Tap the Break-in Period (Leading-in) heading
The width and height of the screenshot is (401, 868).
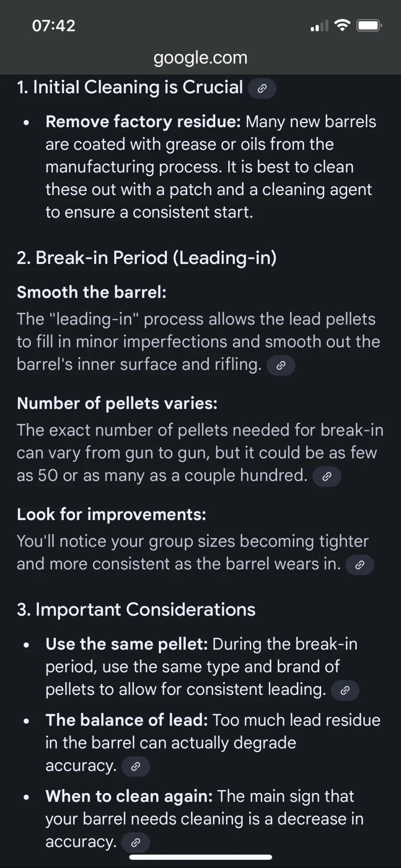(x=147, y=258)
